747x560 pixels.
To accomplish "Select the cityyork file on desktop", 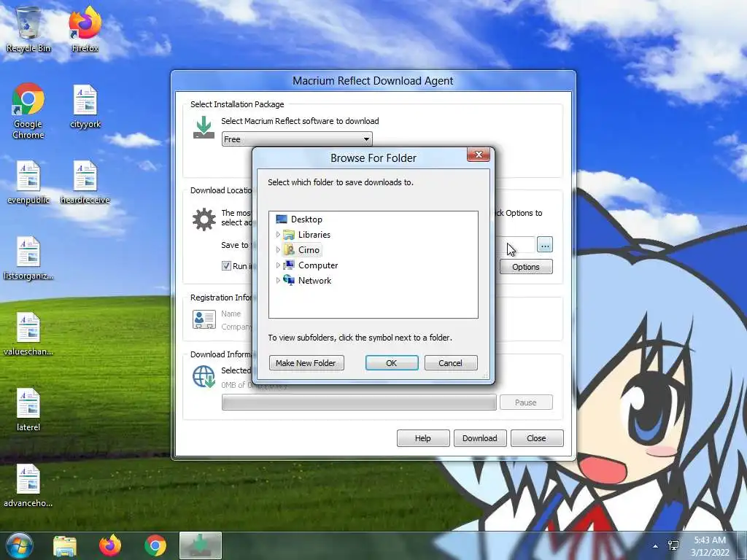I will pos(85,106).
